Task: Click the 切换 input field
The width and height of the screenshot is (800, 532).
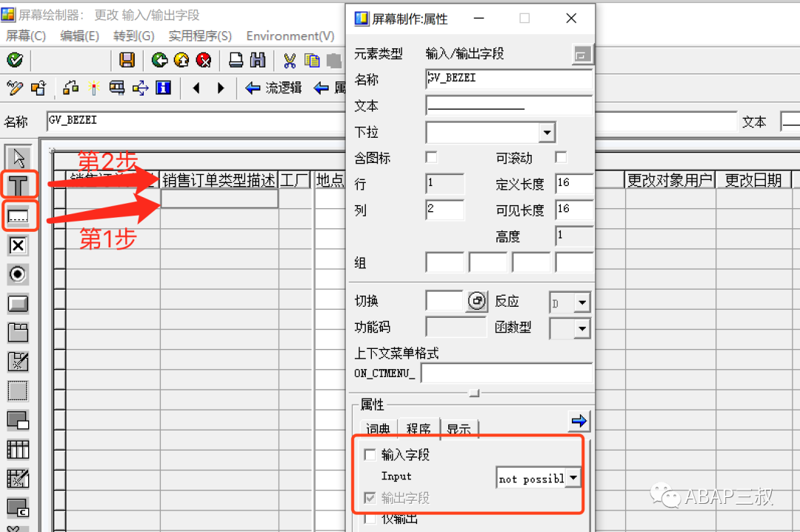Action: point(444,301)
